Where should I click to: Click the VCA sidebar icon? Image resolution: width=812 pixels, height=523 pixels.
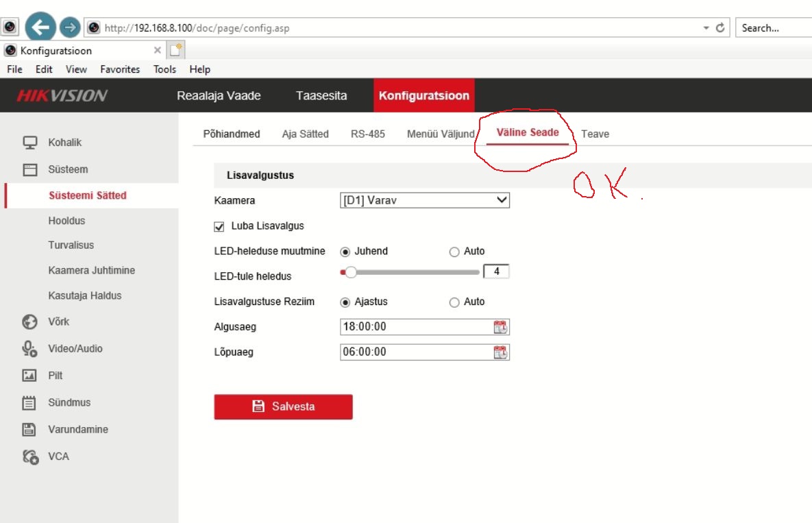(29, 457)
